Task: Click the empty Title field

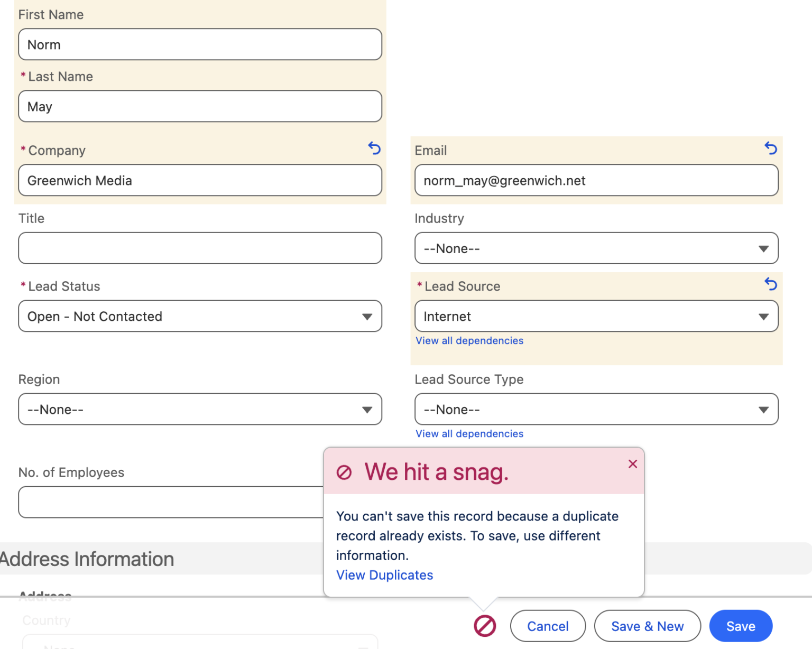Action: [x=200, y=248]
